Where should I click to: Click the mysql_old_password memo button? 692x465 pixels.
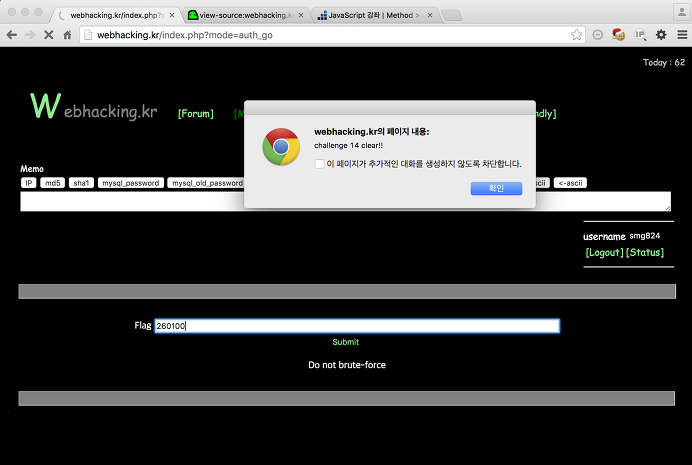pos(206,183)
